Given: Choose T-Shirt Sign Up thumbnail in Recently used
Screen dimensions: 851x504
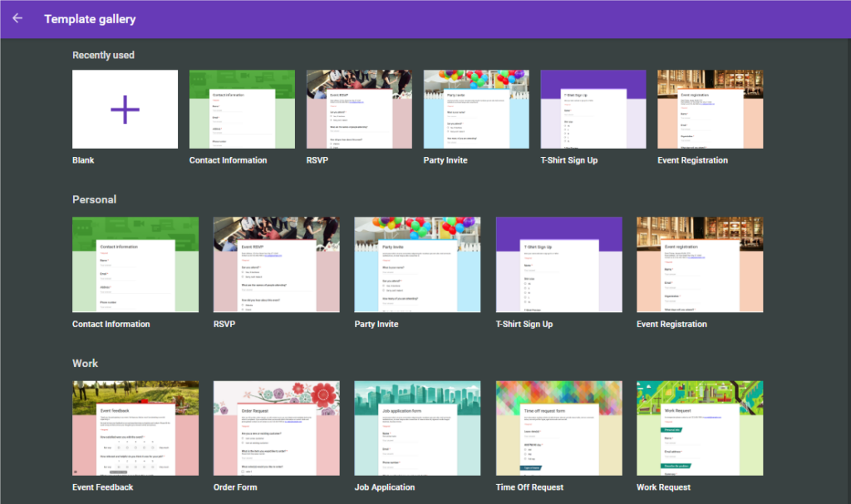Looking at the screenshot, I should tap(593, 109).
